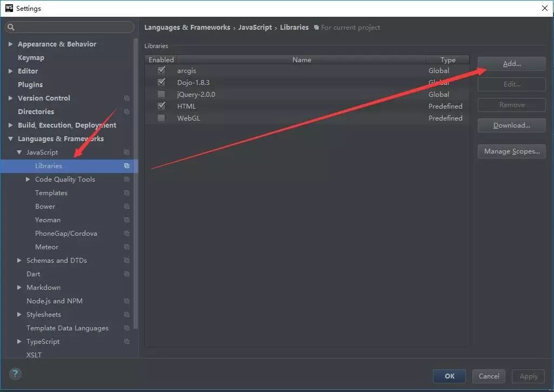The width and height of the screenshot is (554, 392).
Task: Open Plugins settings page
Action: [x=30, y=84]
